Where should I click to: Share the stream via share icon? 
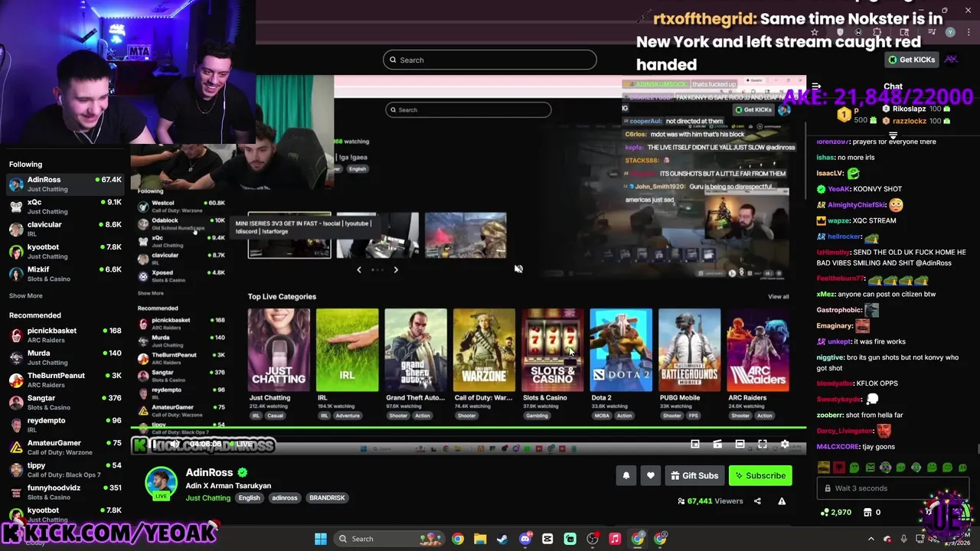point(757,501)
